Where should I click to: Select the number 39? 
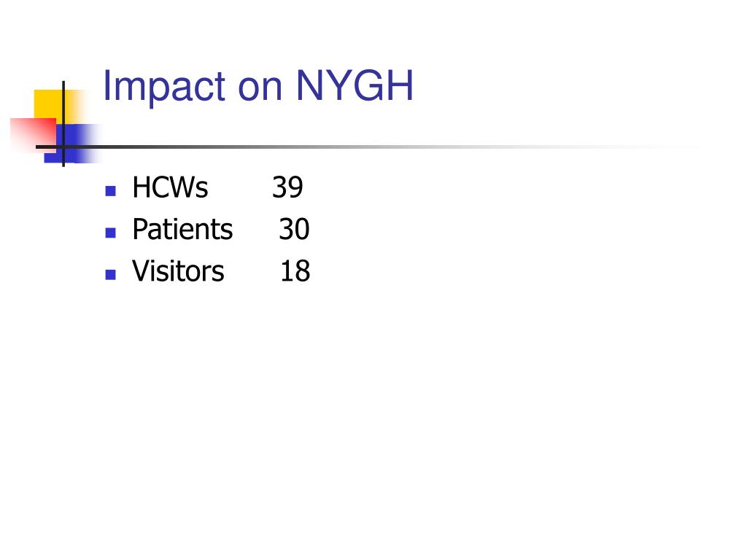(287, 187)
